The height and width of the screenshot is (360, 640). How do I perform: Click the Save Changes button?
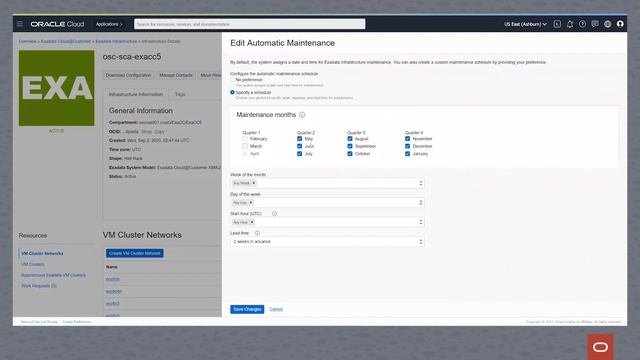(x=247, y=309)
